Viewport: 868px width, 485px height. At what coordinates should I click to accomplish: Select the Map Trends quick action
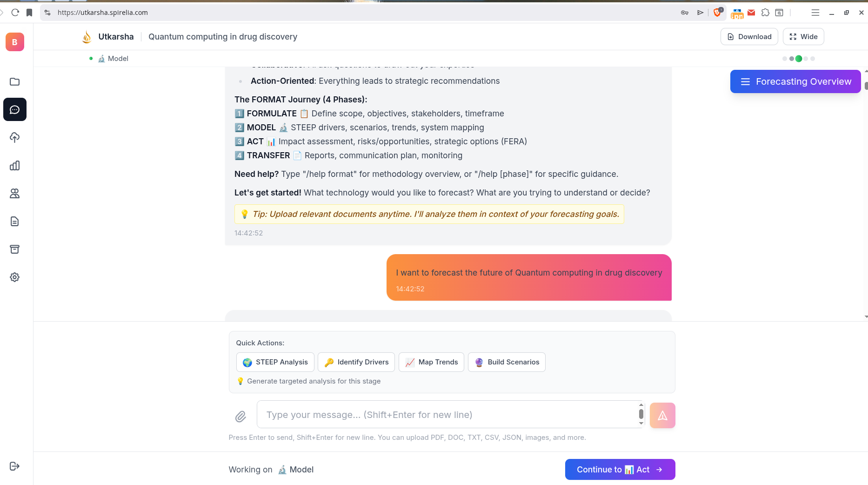click(x=431, y=362)
